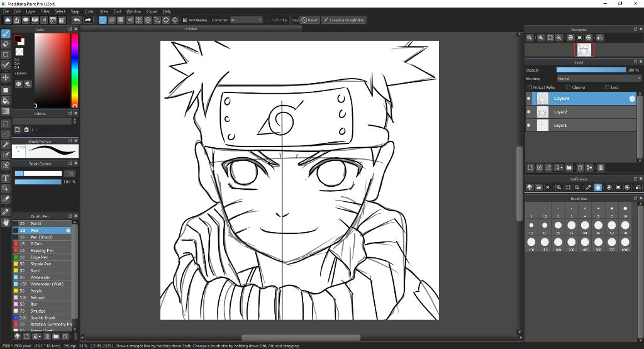Viewport: 644px width, 349px height.
Task: Float the Color panel
Action: pyautogui.click(x=70, y=29)
